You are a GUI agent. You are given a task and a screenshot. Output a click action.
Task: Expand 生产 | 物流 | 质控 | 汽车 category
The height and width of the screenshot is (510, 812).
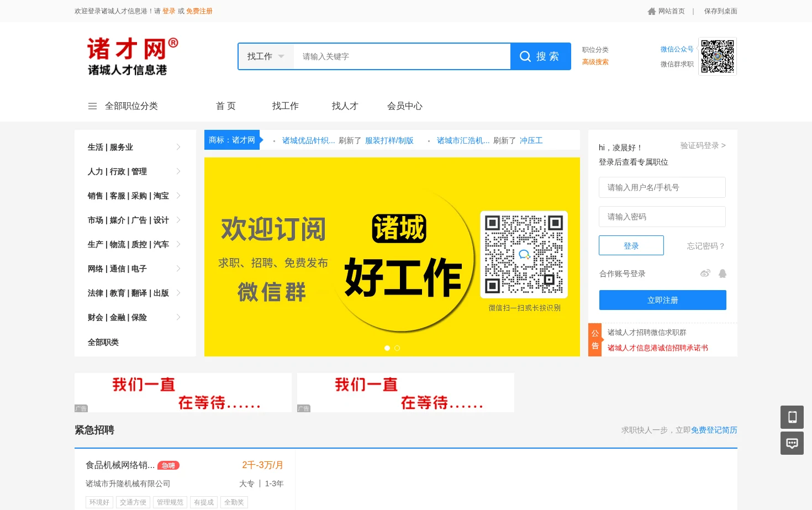[135, 244]
